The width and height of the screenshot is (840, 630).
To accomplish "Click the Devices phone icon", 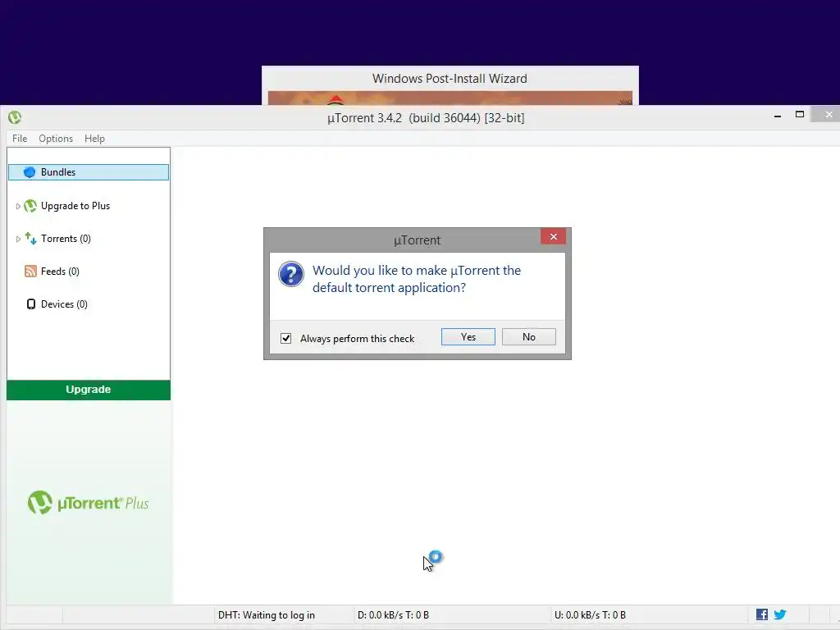I will [31, 304].
